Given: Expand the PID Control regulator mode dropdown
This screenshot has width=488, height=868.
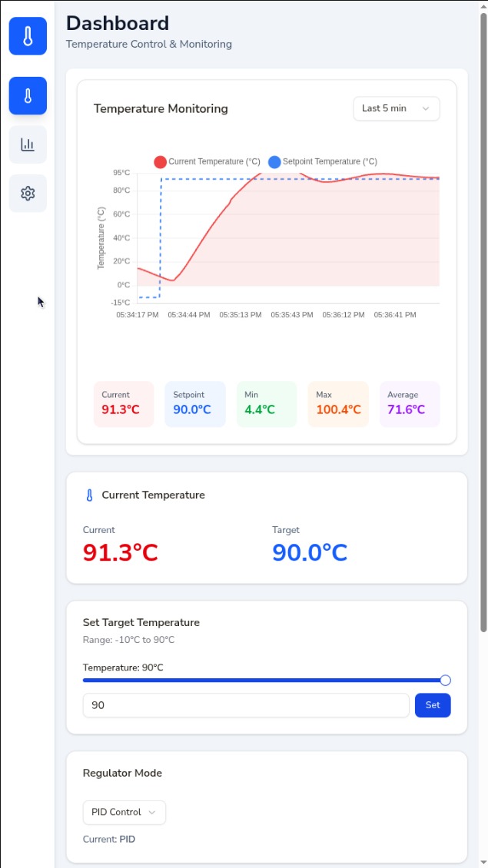Looking at the screenshot, I should [x=124, y=812].
